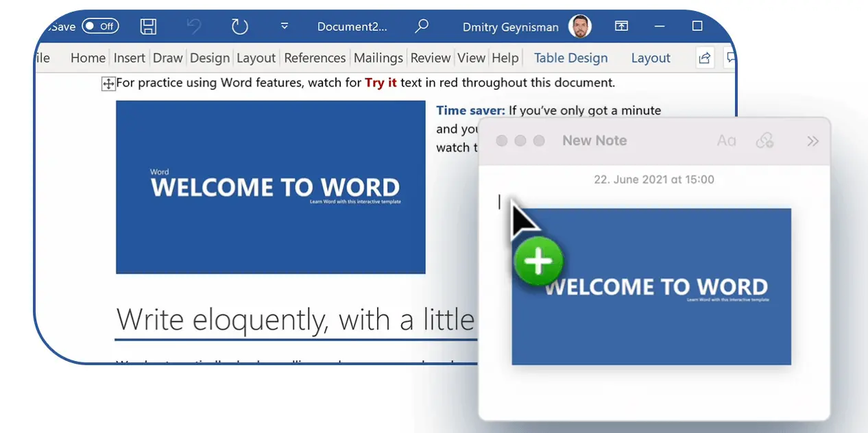The image size is (868, 433).
Task: Maximize the Word window
Action: point(697,26)
